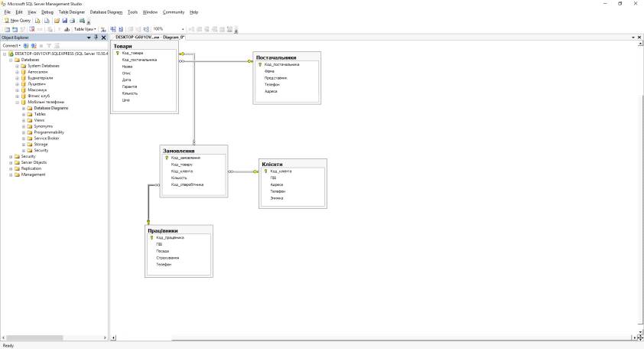644x349 pixels.
Task: Select the Tables folder in the tree
Action: point(40,114)
